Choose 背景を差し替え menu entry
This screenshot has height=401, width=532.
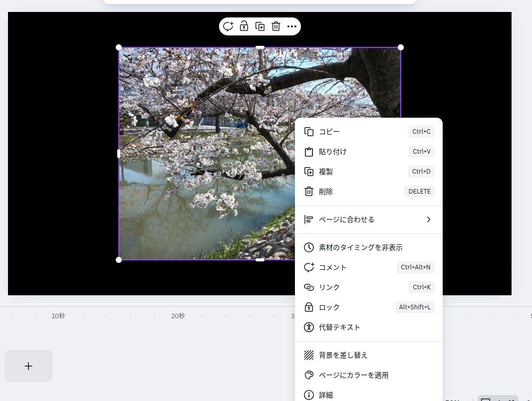343,355
